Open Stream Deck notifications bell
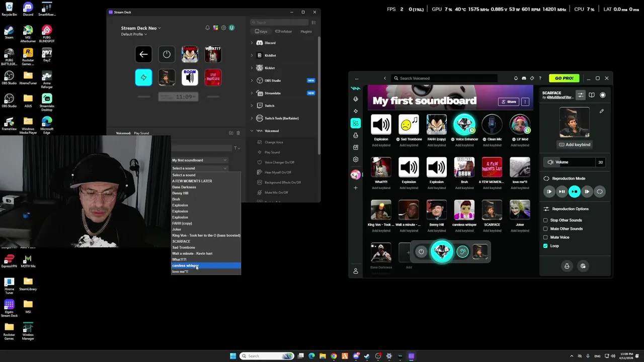This screenshot has height=362, width=644. click(207, 28)
